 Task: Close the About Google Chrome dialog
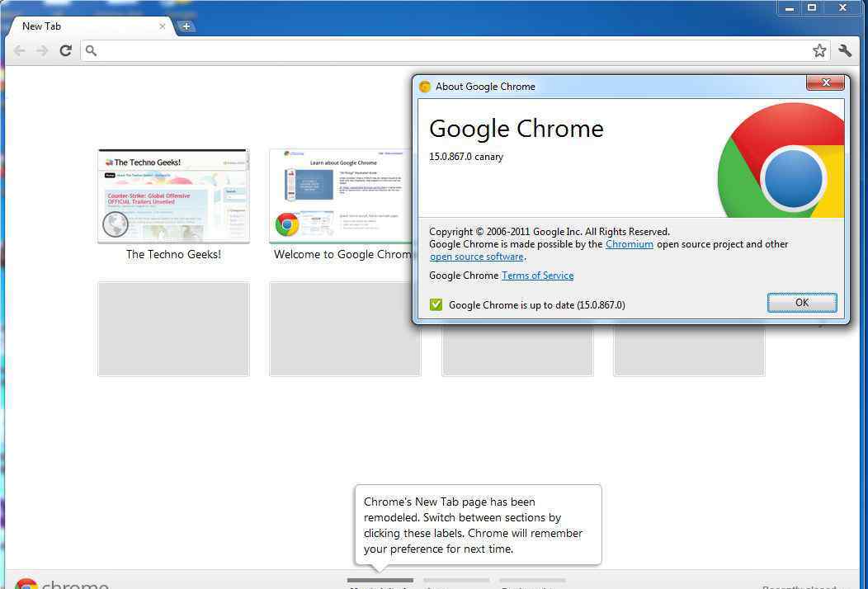[825, 83]
